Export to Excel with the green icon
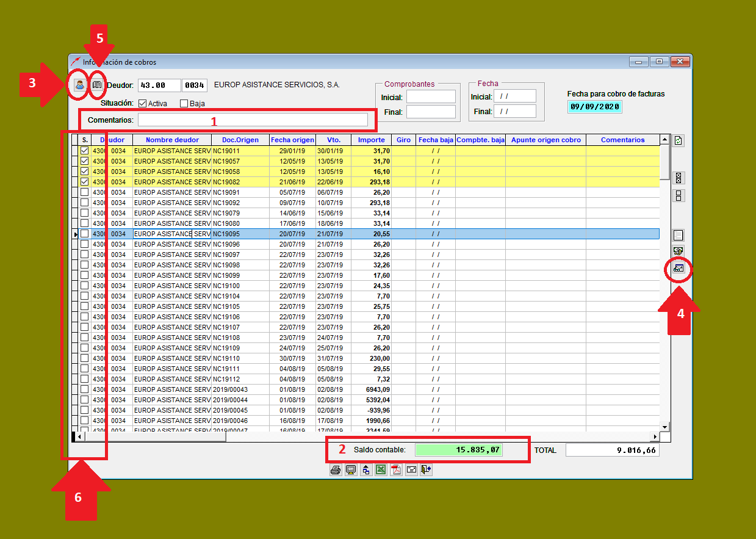The height and width of the screenshot is (539, 756). tap(381, 470)
